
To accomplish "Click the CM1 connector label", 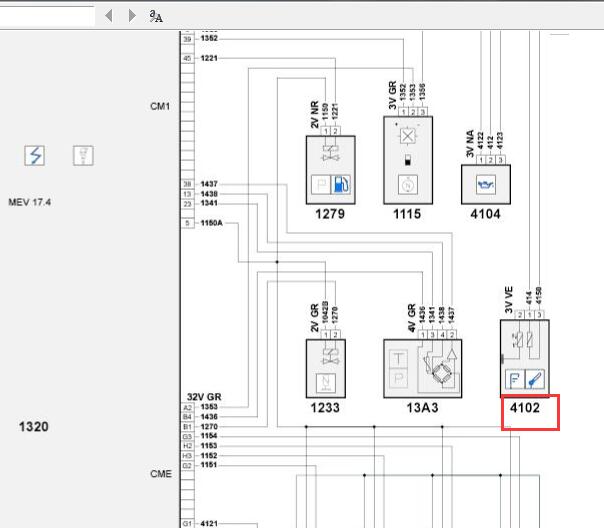I will (x=160, y=106).
